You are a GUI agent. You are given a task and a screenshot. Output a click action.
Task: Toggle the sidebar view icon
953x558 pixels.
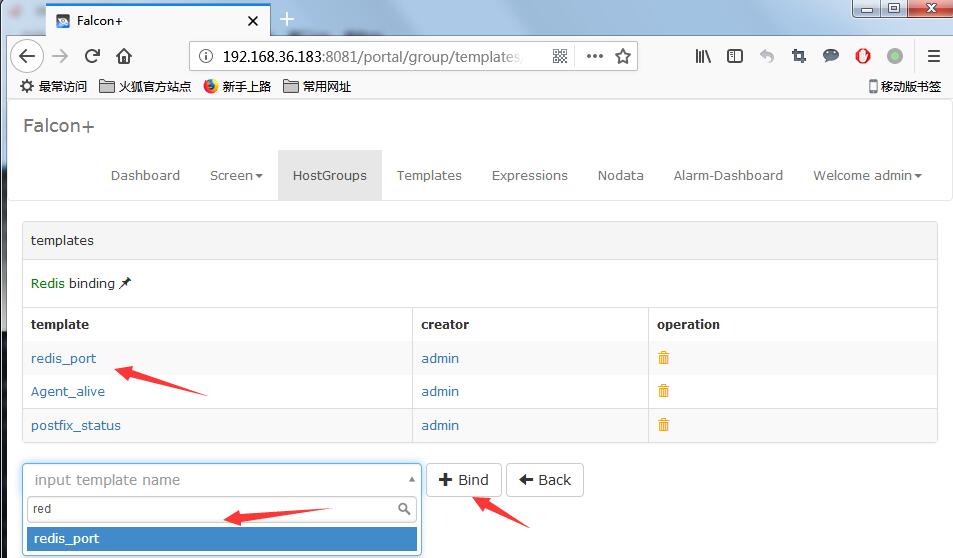pos(735,56)
